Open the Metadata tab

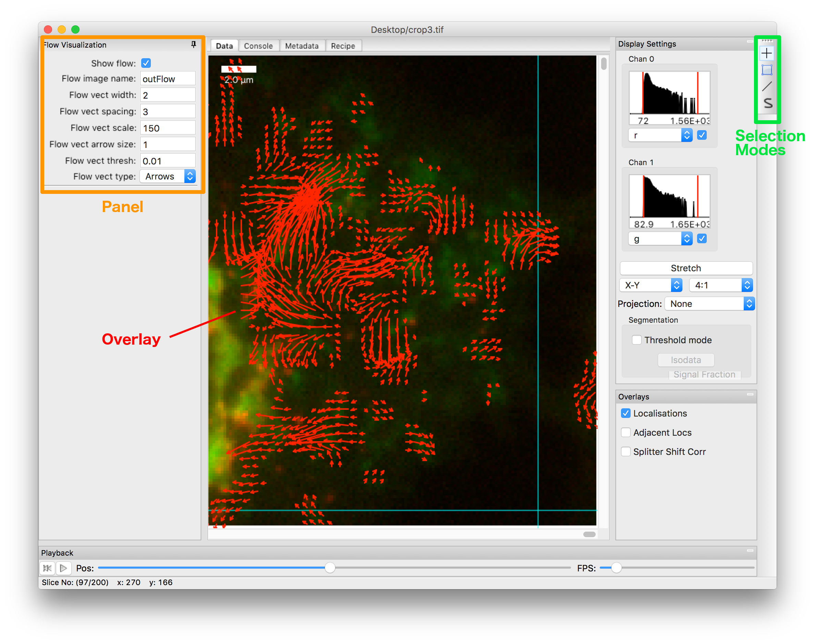point(301,46)
